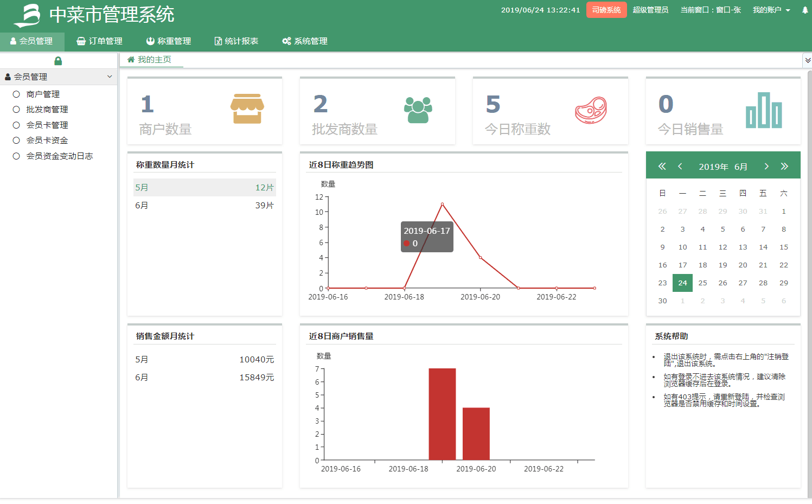Click the peak data point on 称重趋势 line chart
This screenshot has height=504, width=812.
pyautogui.click(x=442, y=204)
